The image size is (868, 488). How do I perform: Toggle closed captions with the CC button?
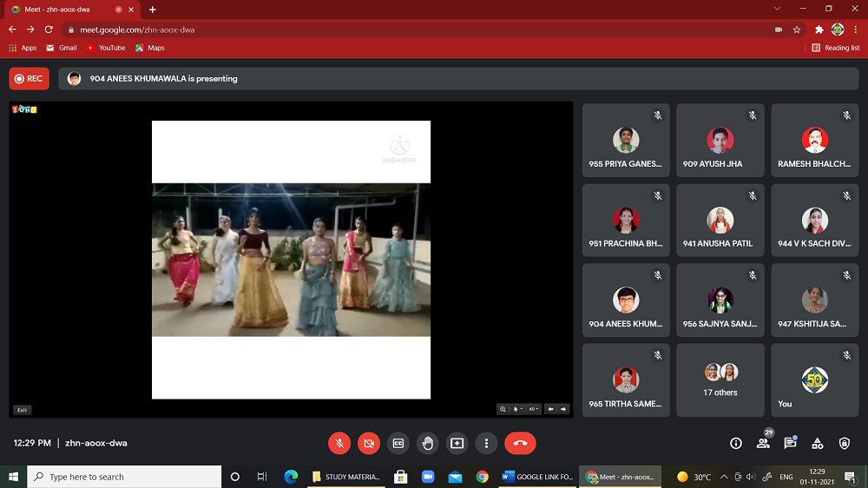pos(398,443)
